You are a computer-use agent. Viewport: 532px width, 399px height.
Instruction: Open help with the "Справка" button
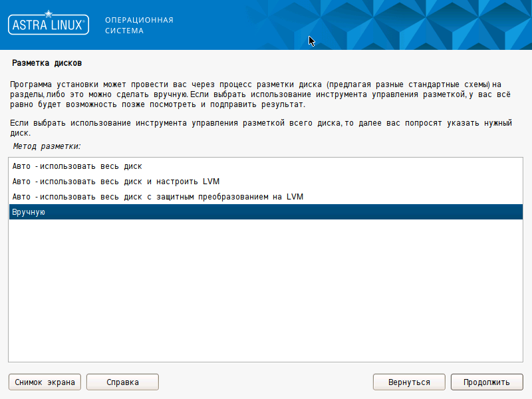(x=122, y=382)
